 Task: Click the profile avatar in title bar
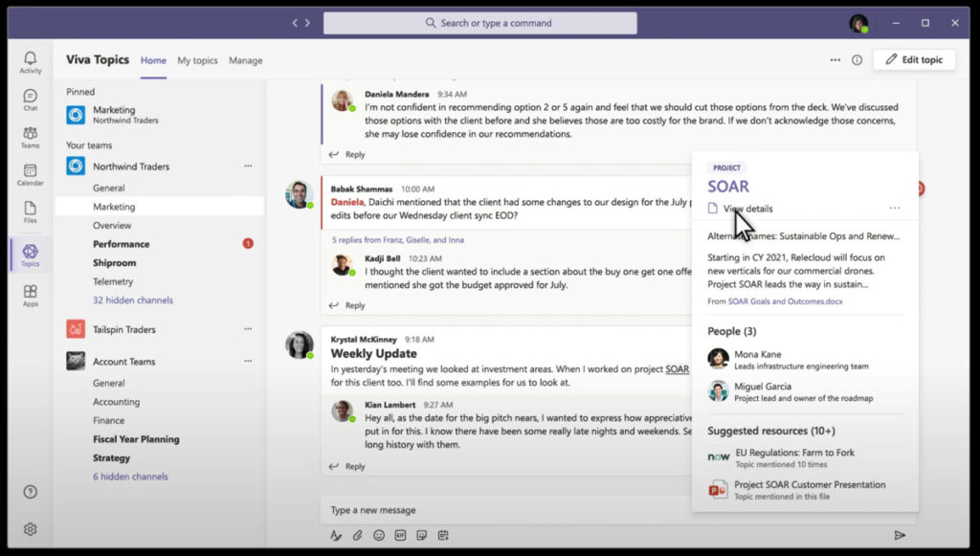(x=858, y=24)
